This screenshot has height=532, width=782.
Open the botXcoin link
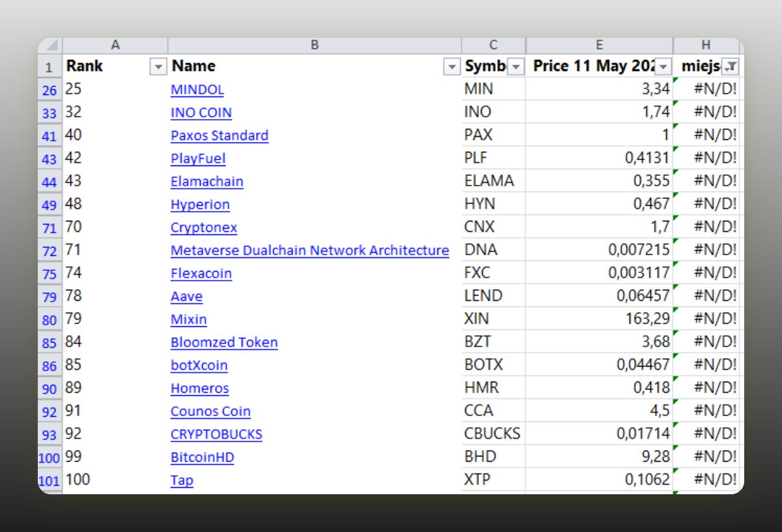point(199,365)
